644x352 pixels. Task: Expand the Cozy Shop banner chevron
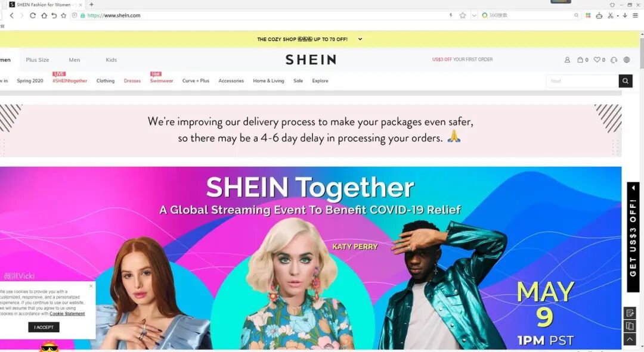point(360,39)
